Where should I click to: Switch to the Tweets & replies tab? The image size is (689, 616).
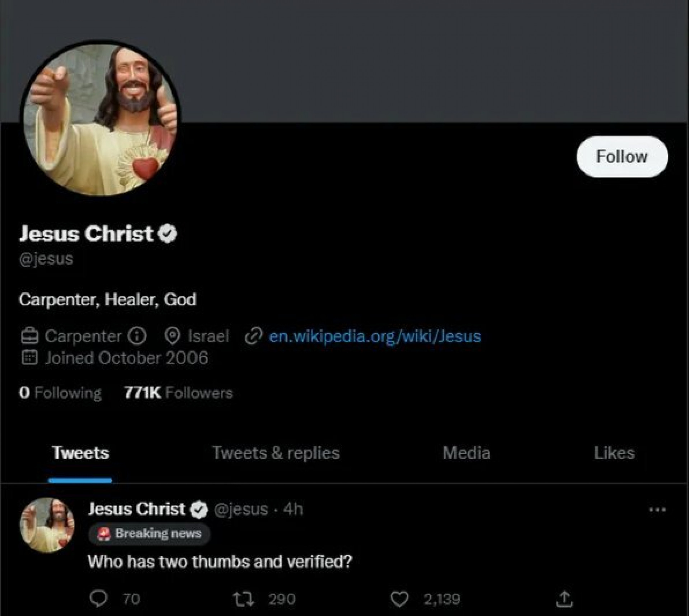[x=276, y=453]
